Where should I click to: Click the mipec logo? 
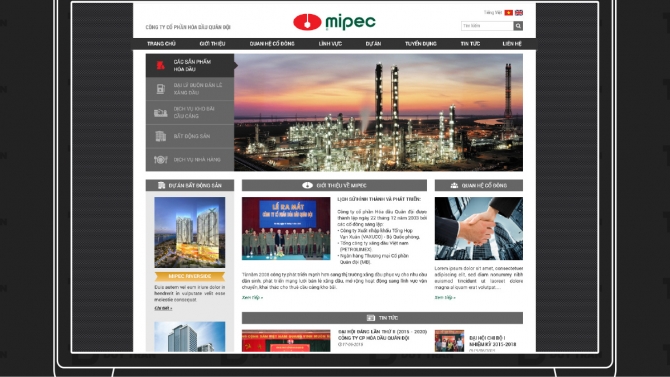click(x=334, y=22)
